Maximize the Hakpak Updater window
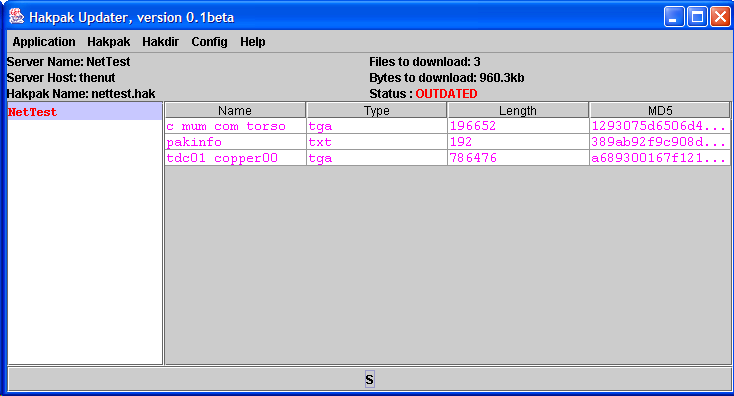The image size is (734, 396). click(697, 17)
